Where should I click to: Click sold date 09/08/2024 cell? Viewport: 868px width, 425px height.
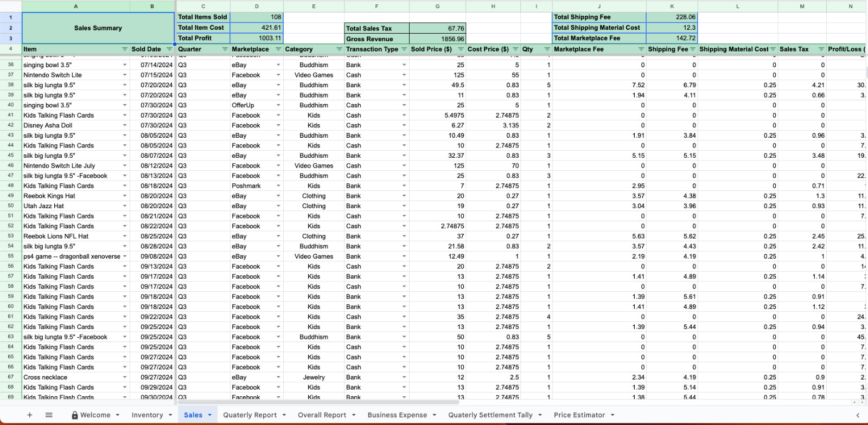click(x=152, y=256)
